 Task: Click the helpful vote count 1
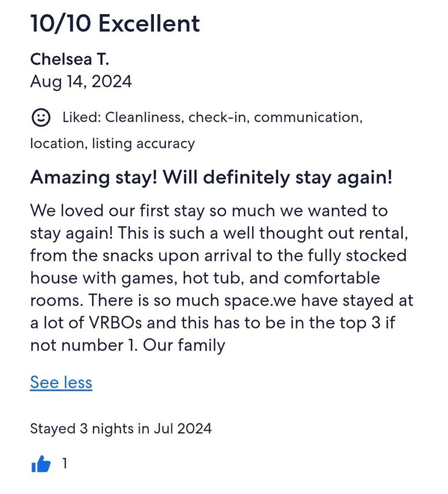65,464
